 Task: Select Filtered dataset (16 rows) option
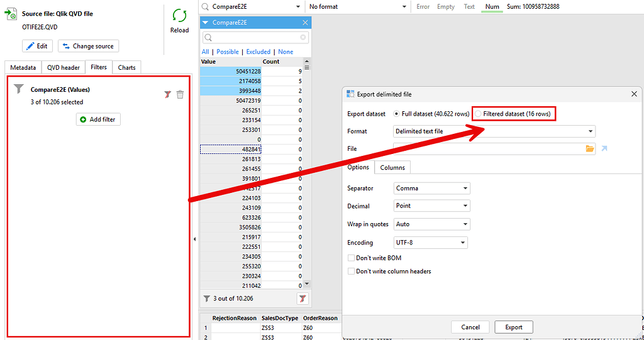(x=513, y=114)
